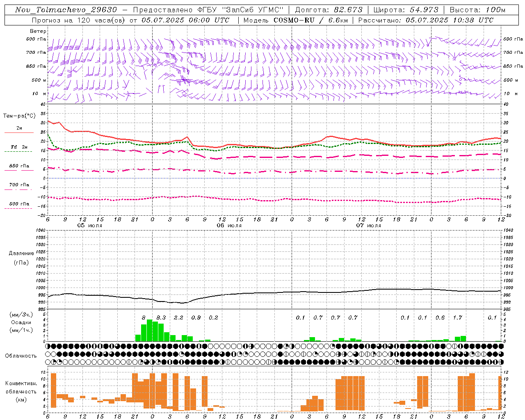Click the (мм/1ч.) precipitation unit label
The image size is (525, 420).
tap(21, 330)
